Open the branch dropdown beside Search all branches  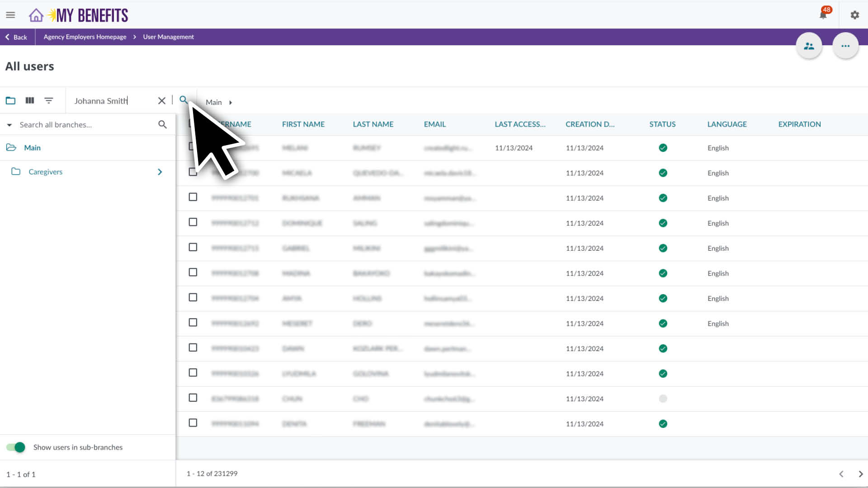(x=9, y=124)
